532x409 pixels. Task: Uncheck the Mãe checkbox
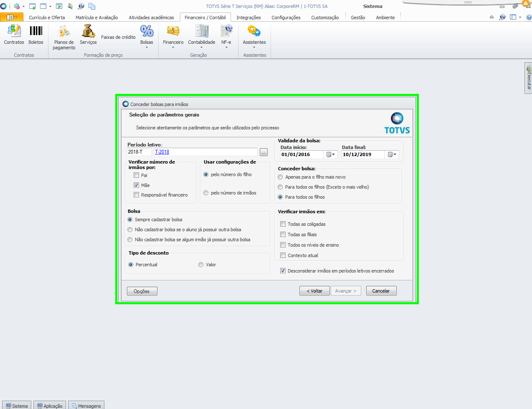[x=136, y=185]
